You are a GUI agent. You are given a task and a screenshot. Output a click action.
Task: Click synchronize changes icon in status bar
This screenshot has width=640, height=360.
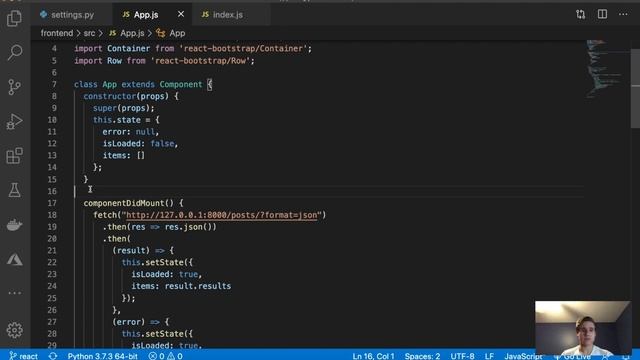pyautogui.click(x=53, y=356)
